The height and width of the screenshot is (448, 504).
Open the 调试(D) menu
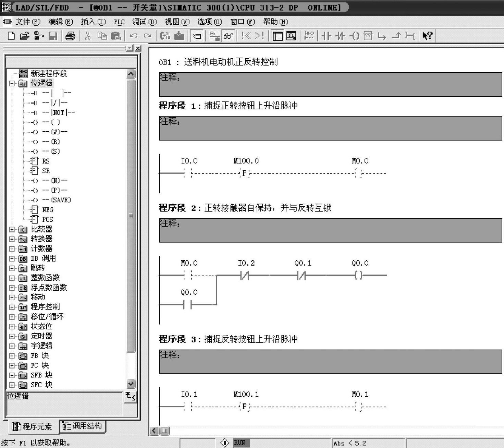144,22
